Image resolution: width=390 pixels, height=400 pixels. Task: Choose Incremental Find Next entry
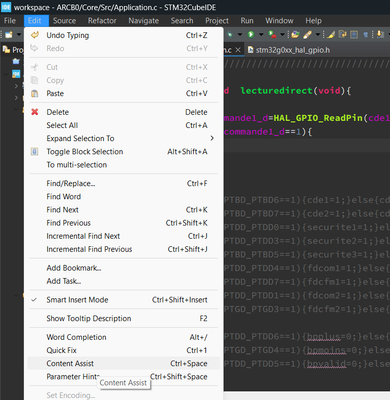pos(124,236)
